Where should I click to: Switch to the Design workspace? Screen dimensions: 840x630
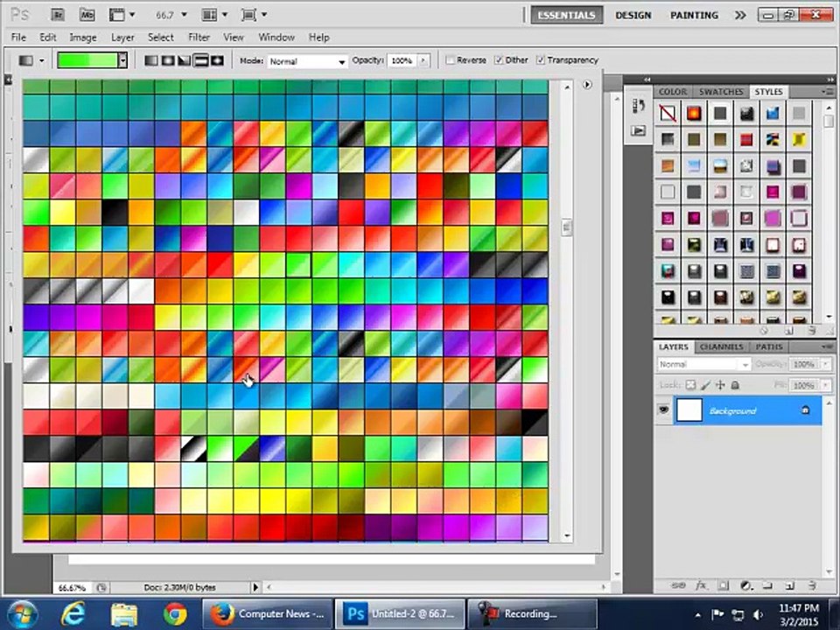pyautogui.click(x=633, y=15)
